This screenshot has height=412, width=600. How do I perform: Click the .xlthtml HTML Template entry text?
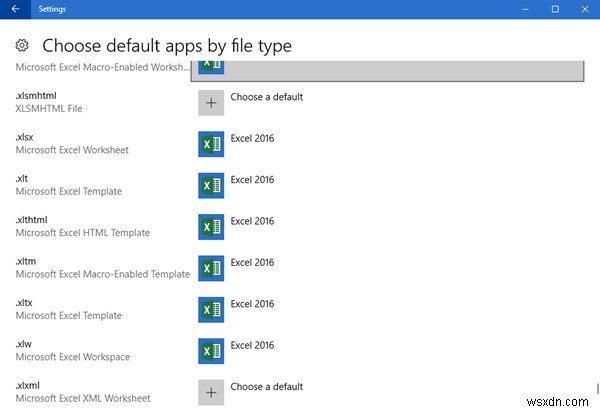point(82,232)
